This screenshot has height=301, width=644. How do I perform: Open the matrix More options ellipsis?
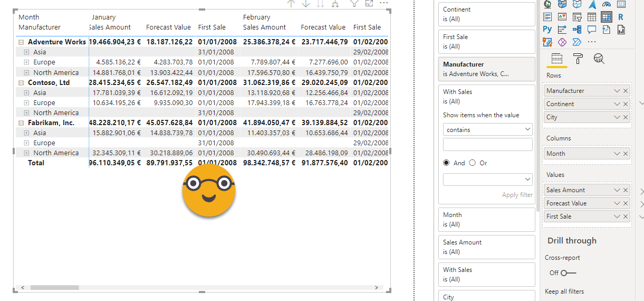(383, 3)
